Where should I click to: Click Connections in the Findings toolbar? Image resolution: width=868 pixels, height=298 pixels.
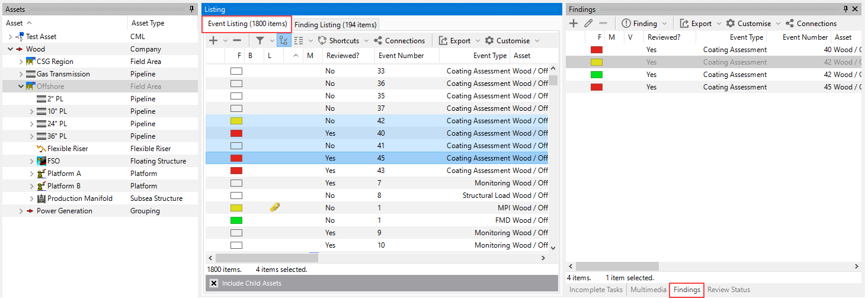811,24
